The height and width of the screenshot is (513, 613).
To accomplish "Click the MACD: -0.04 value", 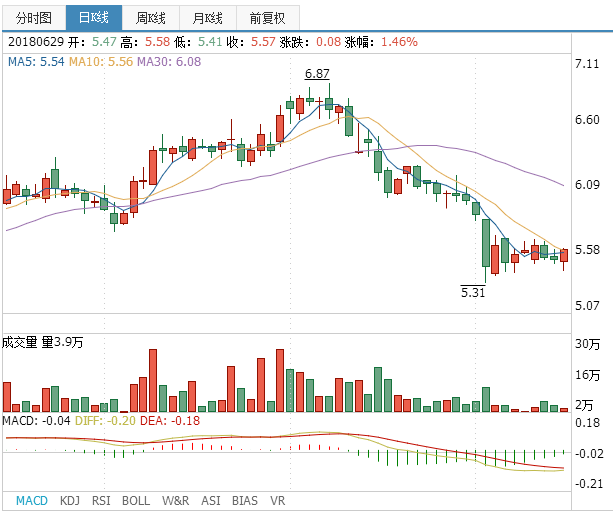I will pos(36,421).
